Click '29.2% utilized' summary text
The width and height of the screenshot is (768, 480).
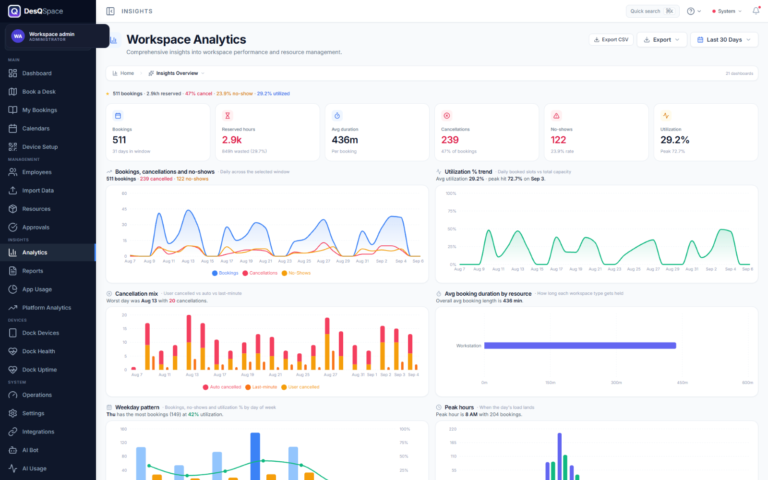pyautogui.click(x=273, y=94)
